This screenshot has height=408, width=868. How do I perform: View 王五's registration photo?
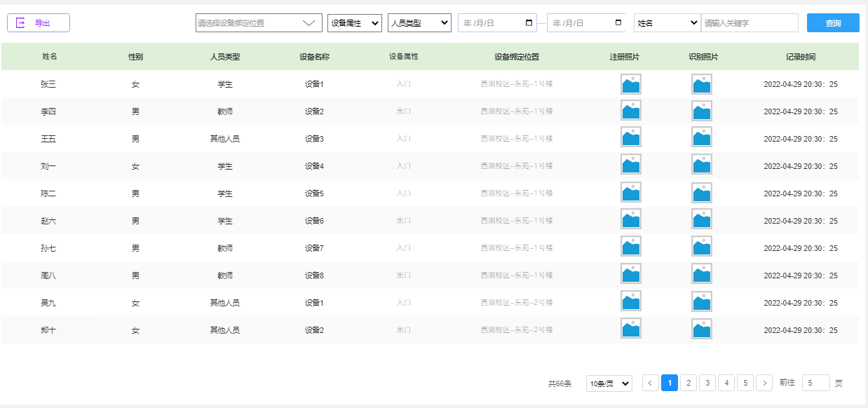[631, 137]
